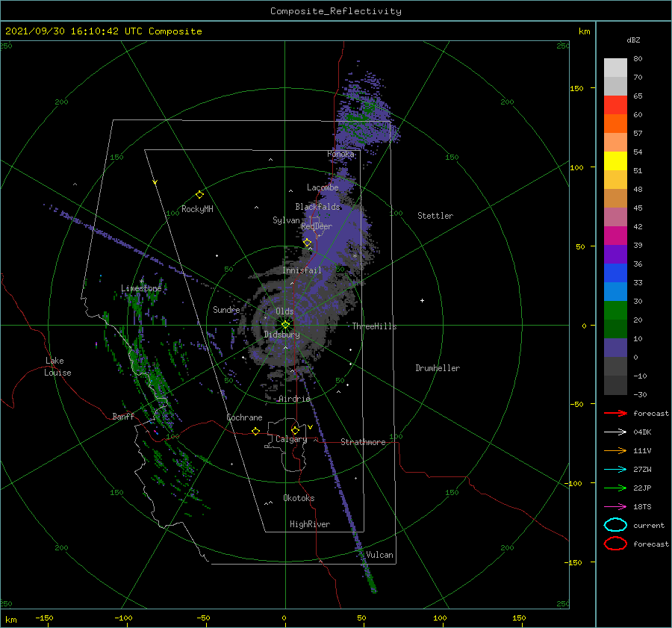Click the Composite_Reflectivity title
The height and width of the screenshot is (628, 672).
pyautogui.click(x=336, y=11)
